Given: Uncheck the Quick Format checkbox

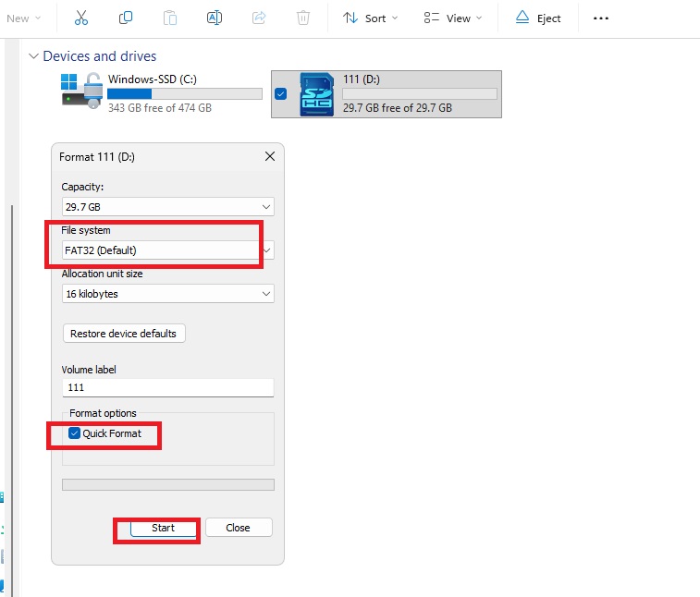Looking at the screenshot, I should coord(75,433).
